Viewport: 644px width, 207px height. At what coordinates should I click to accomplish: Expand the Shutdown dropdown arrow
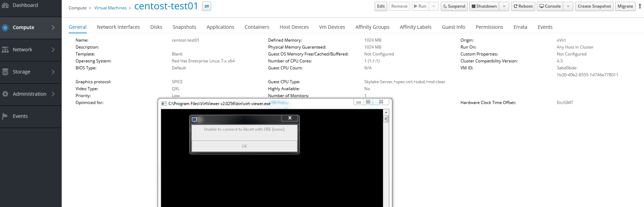pos(504,6)
